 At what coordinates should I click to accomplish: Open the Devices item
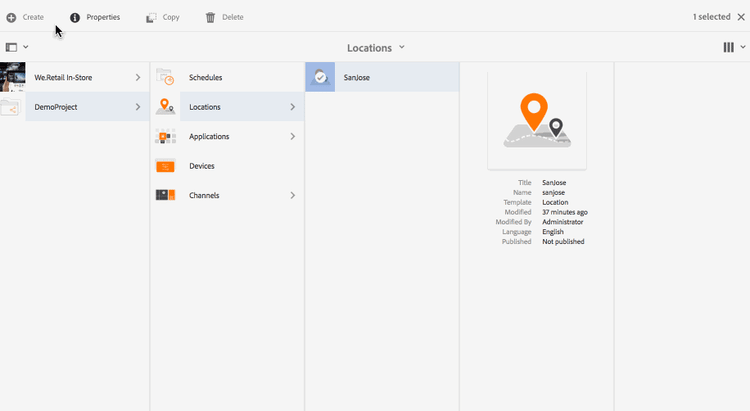pos(202,166)
